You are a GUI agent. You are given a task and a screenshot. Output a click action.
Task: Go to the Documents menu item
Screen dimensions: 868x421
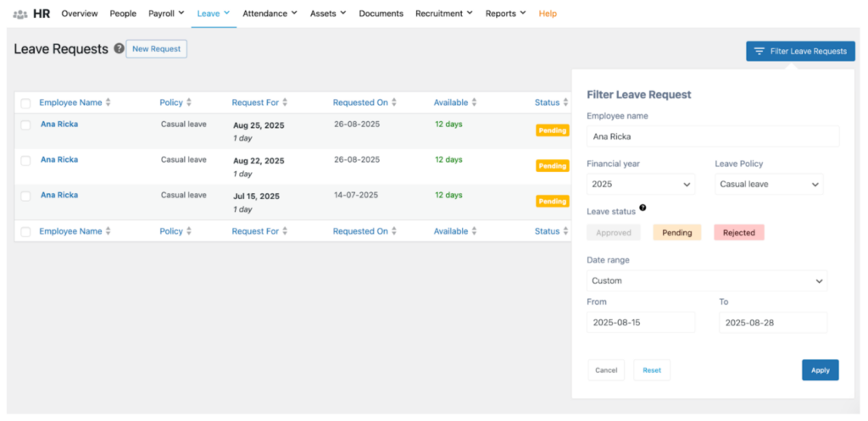(381, 14)
